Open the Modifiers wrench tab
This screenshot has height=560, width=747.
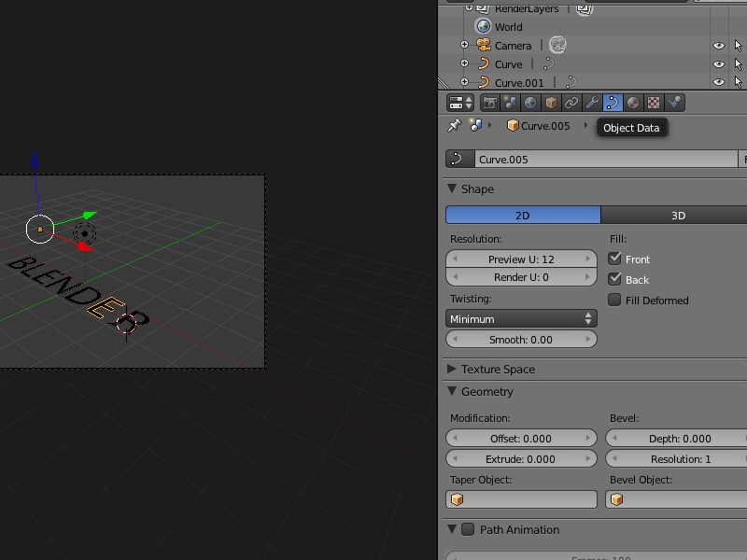592,103
